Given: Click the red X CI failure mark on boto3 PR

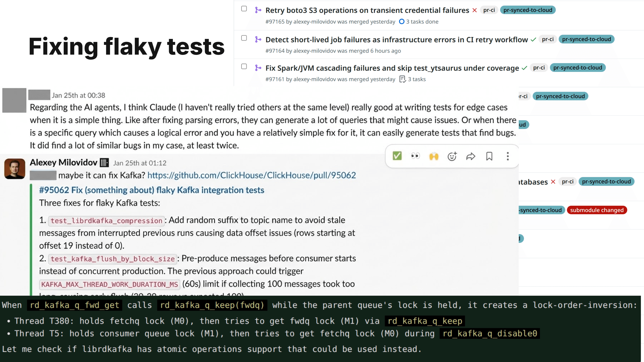Looking at the screenshot, I should pos(474,11).
